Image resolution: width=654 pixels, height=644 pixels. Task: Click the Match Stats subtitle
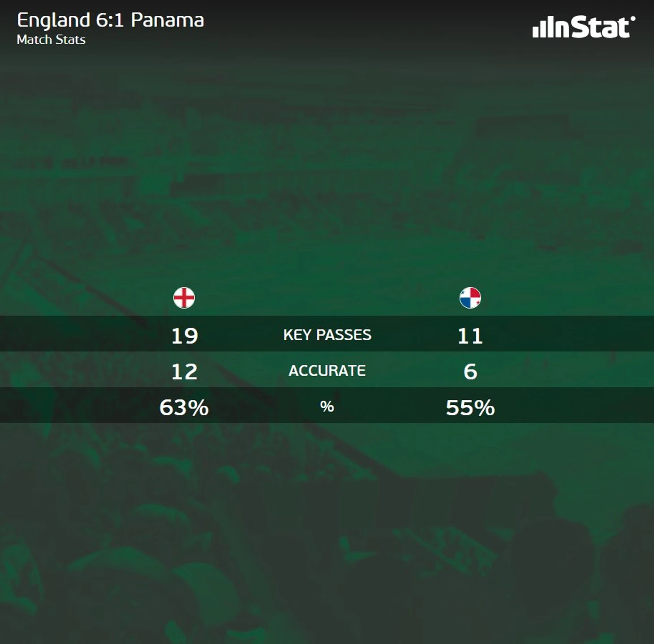tap(51, 40)
